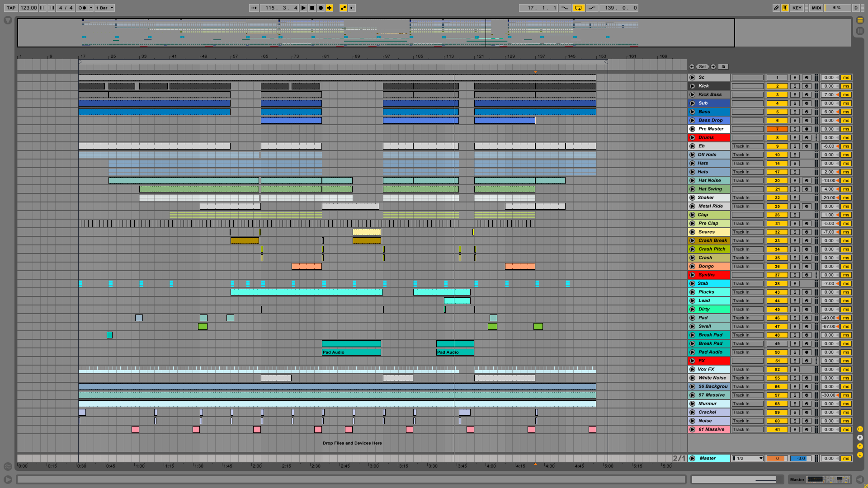The height and width of the screenshot is (488, 868).
Task: Unfold the Drums group track
Action: coord(692,137)
